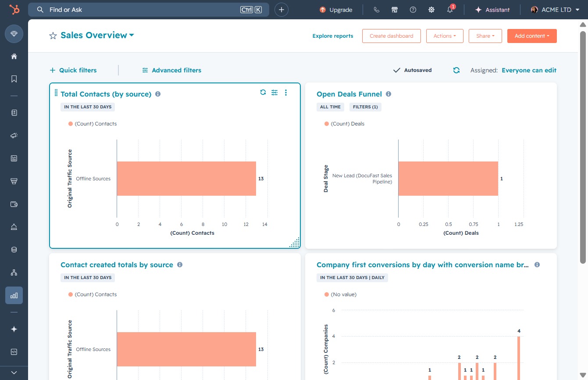Follow the Explore reports link
588x380 pixels.
click(333, 36)
